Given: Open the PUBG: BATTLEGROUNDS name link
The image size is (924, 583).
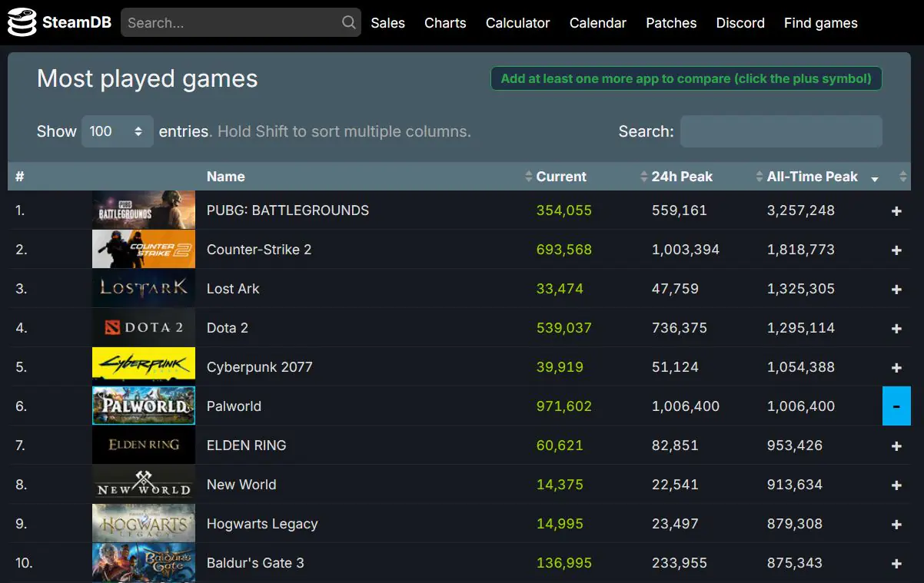Looking at the screenshot, I should [288, 210].
